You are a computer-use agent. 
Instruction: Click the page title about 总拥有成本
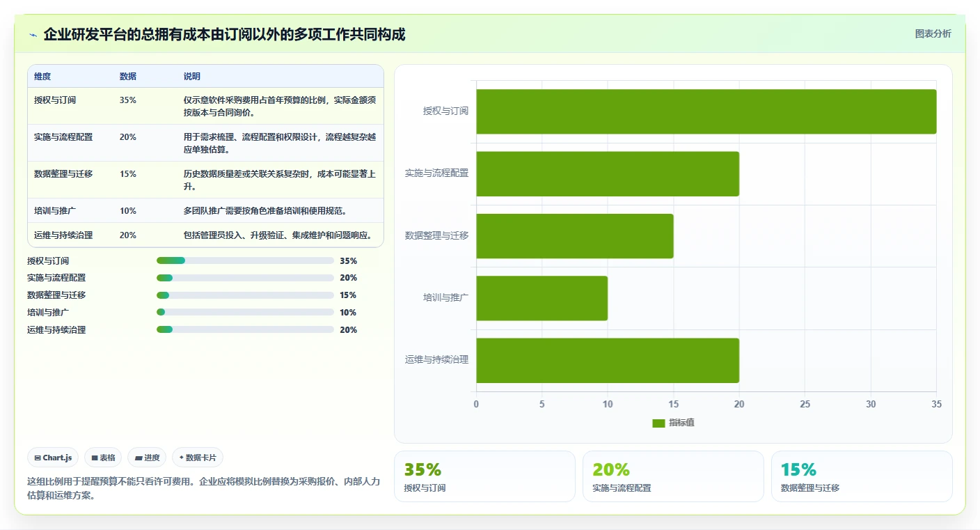point(224,35)
